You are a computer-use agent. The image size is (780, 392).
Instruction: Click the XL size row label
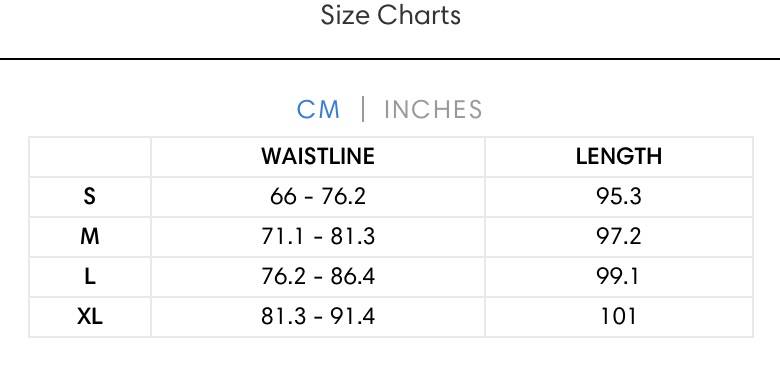pos(90,317)
